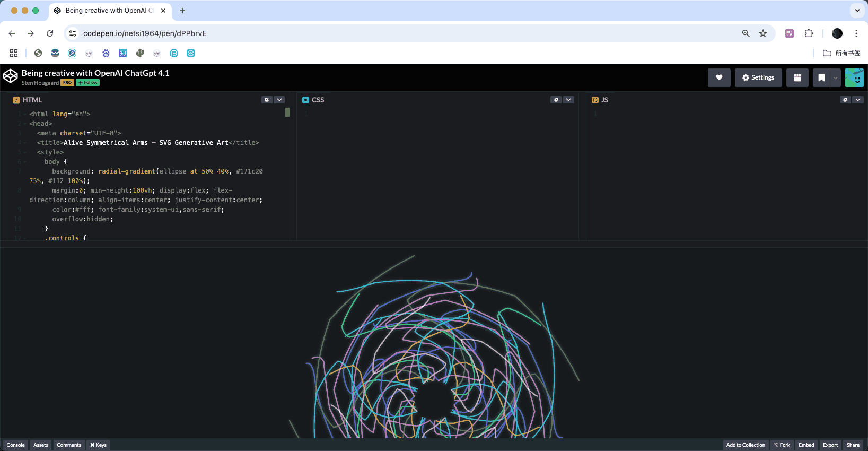This screenshot has width=868, height=451.
Task: Collapse the fold arrow on the head tag line
Action: click(25, 124)
